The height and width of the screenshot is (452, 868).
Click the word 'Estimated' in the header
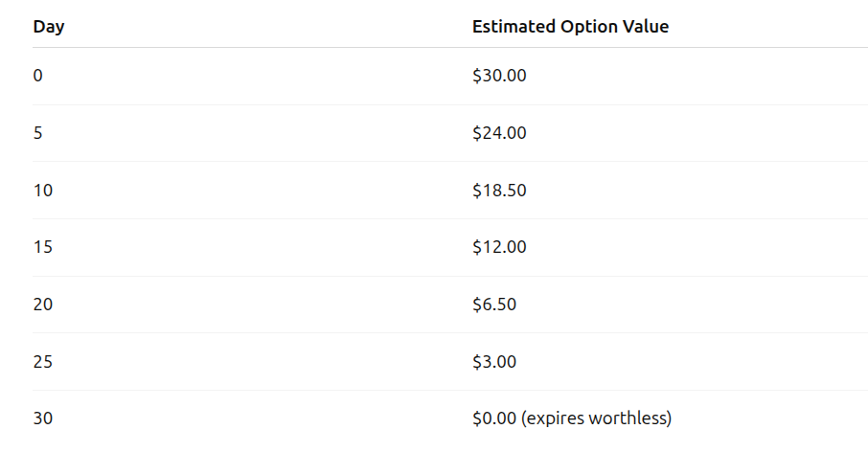click(514, 27)
